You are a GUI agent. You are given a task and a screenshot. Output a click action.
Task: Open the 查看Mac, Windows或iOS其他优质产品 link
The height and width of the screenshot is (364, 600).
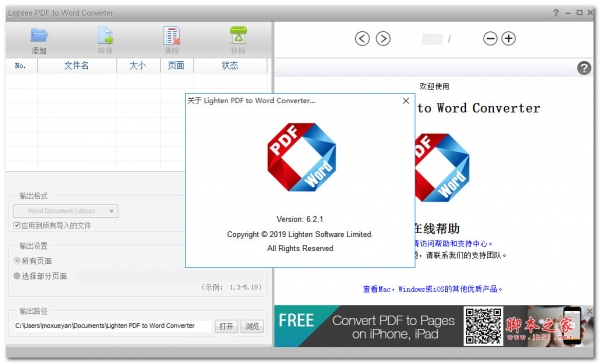coord(432,289)
